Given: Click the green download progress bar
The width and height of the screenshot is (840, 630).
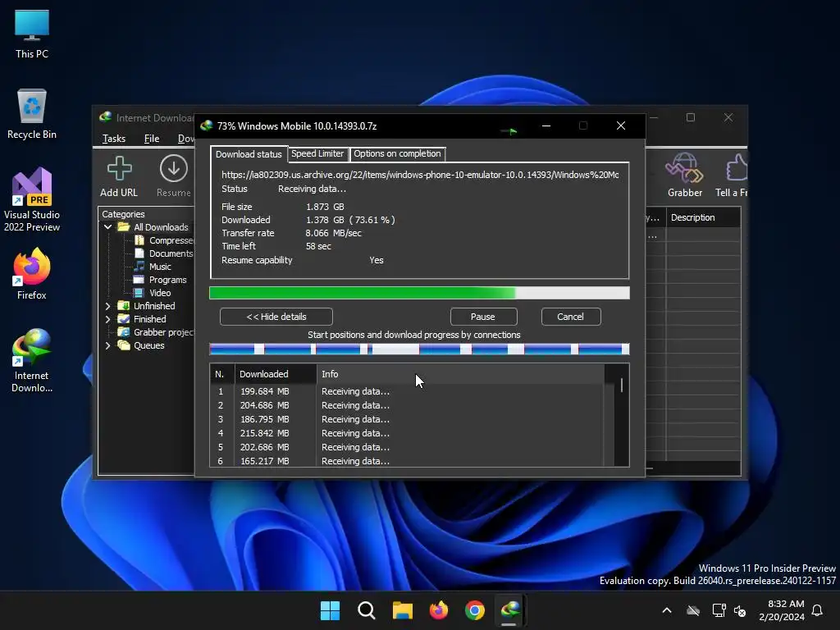Looking at the screenshot, I should (x=419, y=293).
